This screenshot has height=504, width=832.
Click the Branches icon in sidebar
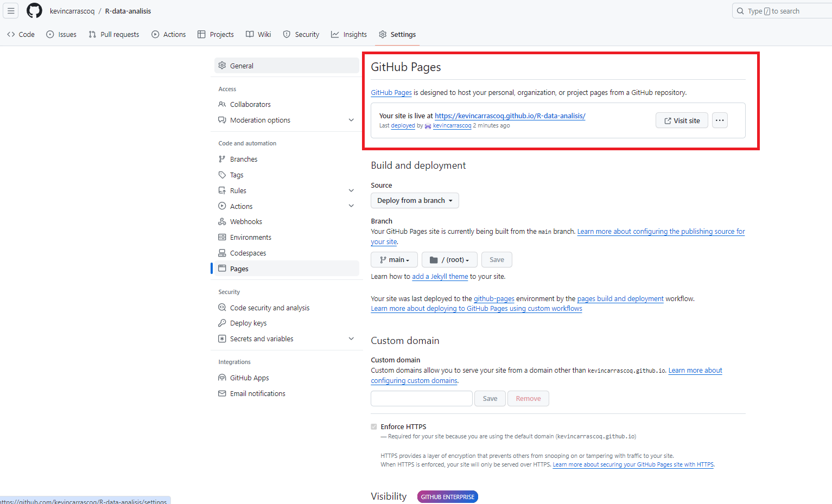(x=222, y=159)
